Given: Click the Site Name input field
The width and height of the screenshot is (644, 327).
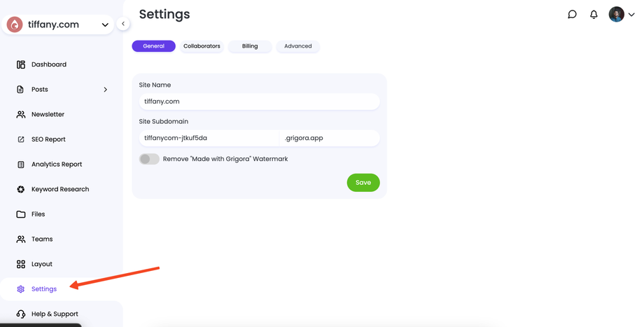Looking at the screenshot, I should click(x=259, y=102).
